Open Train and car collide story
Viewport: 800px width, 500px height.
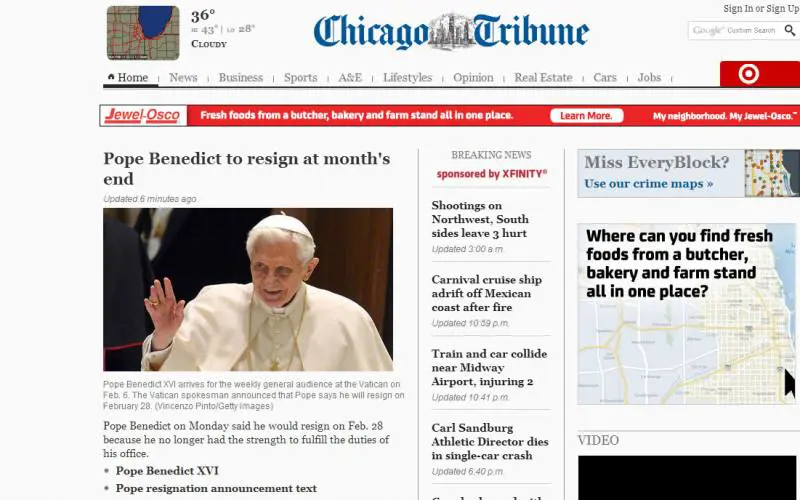(489, 367)
